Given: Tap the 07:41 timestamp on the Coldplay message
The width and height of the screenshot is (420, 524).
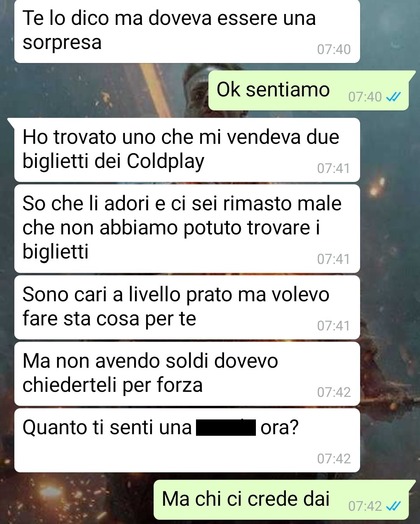Looking at the screenshot, I should 334,168.
